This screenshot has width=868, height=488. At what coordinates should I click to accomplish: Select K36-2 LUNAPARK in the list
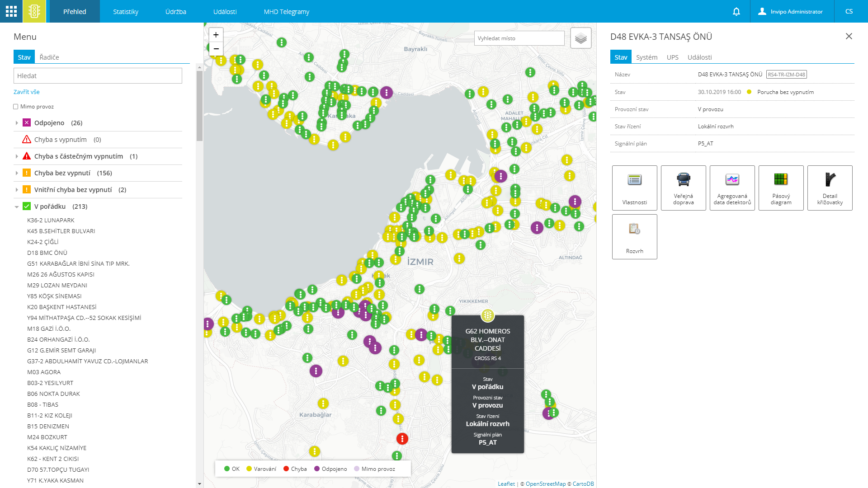pos(51,221)
